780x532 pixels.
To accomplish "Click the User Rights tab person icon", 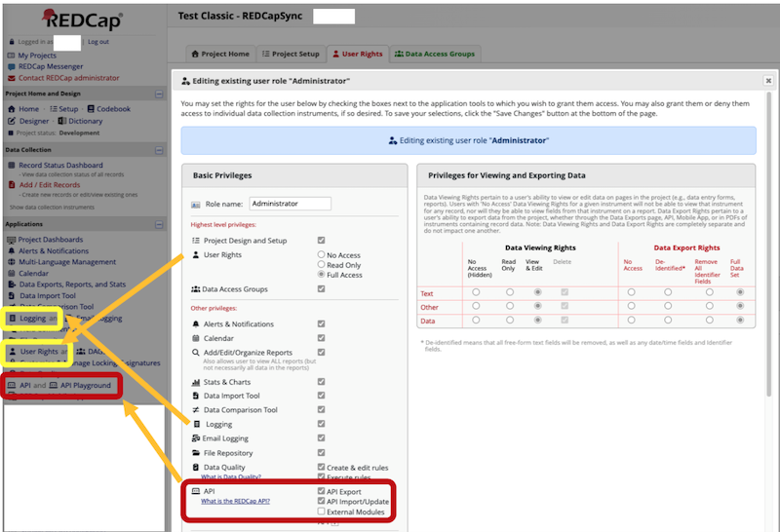I will click(x=335, y=54).
